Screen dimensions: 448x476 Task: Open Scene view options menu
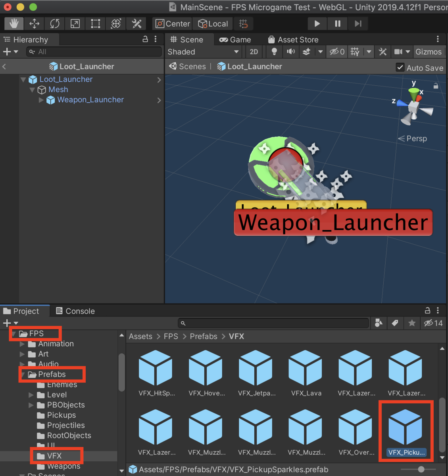[438, 39]
